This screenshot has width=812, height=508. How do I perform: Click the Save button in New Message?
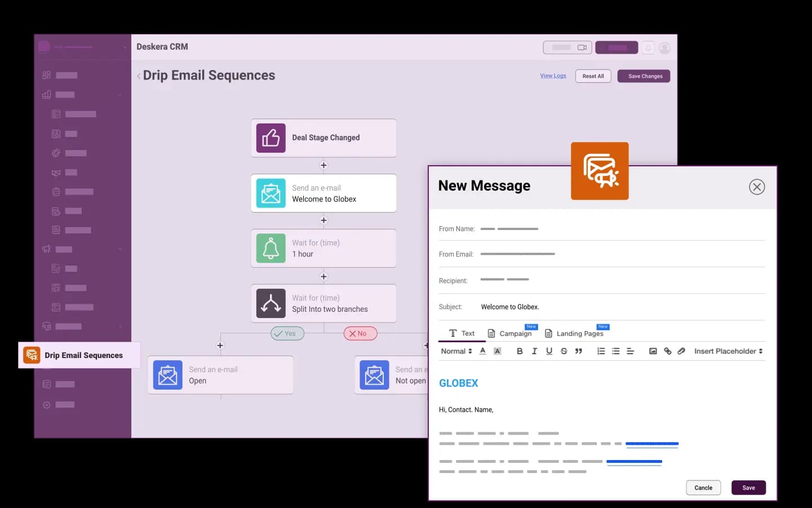pos(749,488)
